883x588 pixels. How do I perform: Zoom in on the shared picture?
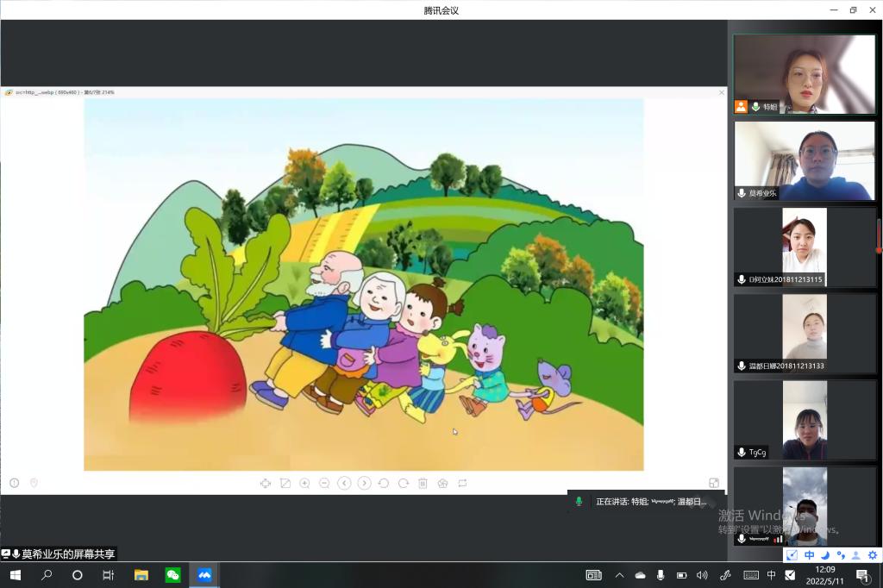(x=304, y=483)
